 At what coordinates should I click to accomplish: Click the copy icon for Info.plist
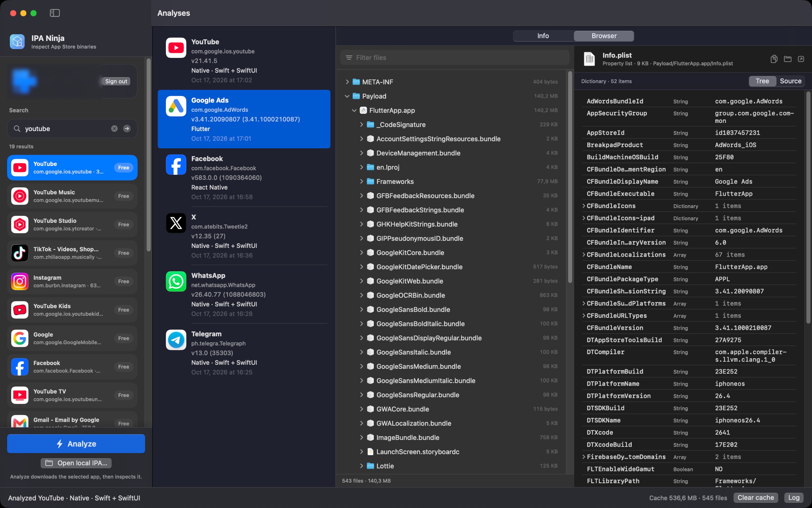click(774, 59)
